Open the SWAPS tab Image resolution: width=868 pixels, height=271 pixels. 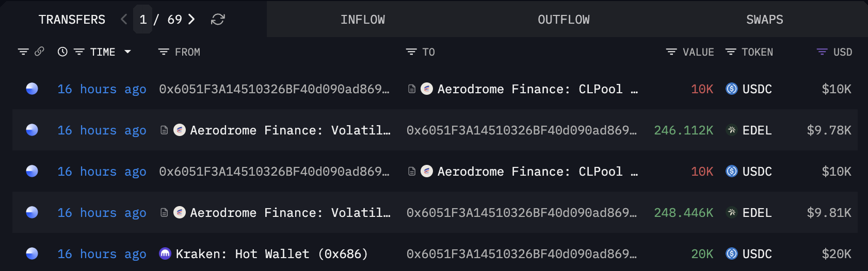764,20
